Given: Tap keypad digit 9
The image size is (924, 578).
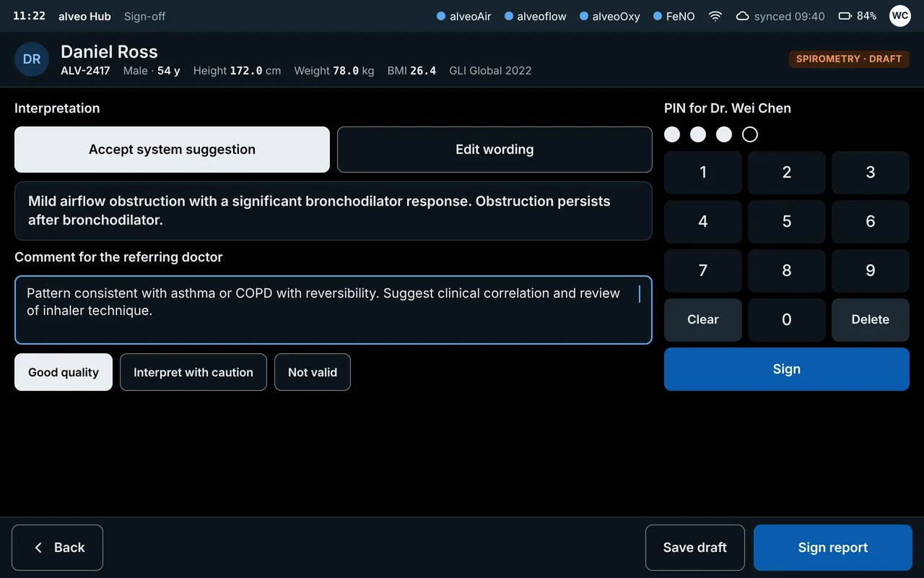Looking at the screenshot, I should (871, 270).
